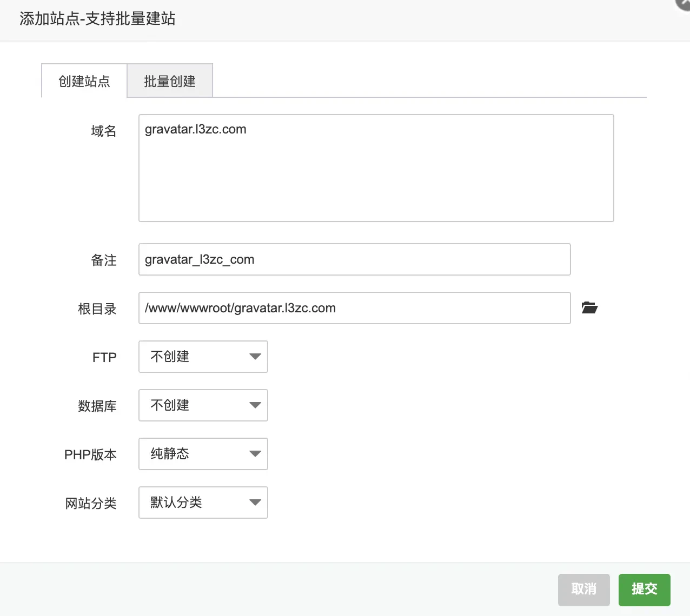The width and height of the screenshot is (690, 616).
Task: Click inside the 域名 text area
Action: pos(375,168)
